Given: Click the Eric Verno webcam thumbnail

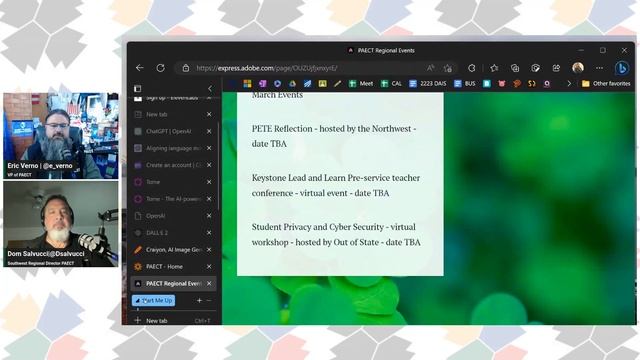Looking at the screenshot, I should [61, 136].
